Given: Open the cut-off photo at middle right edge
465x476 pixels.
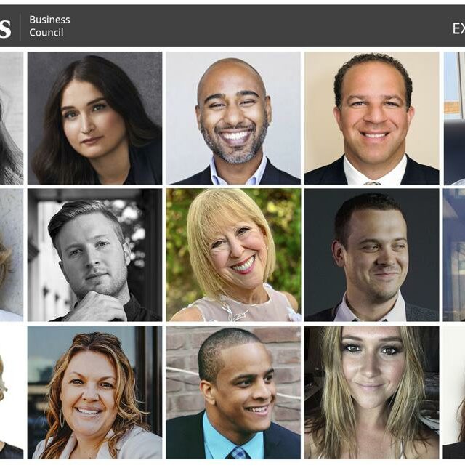Looking at the screenshot, I should pyautogui.click(x=454, y=255).
